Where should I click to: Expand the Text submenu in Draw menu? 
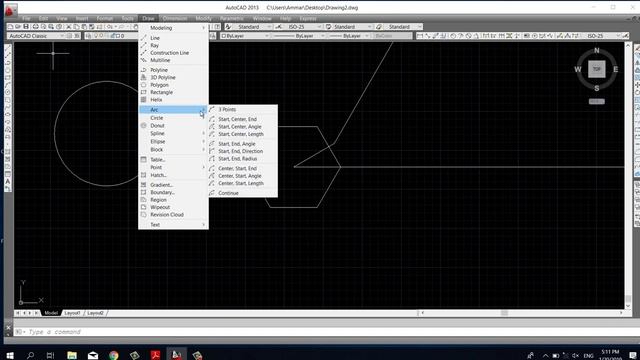173,224
